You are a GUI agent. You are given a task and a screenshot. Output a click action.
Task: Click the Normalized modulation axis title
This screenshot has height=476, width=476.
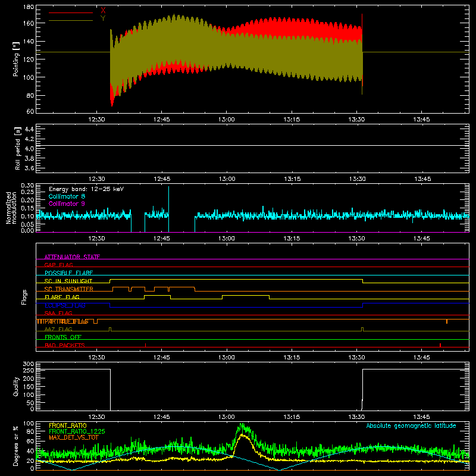click(11, 208)
